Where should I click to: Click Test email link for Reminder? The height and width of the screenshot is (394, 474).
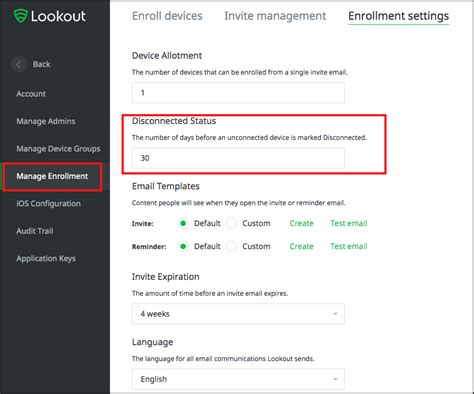[x=349, y=246]
